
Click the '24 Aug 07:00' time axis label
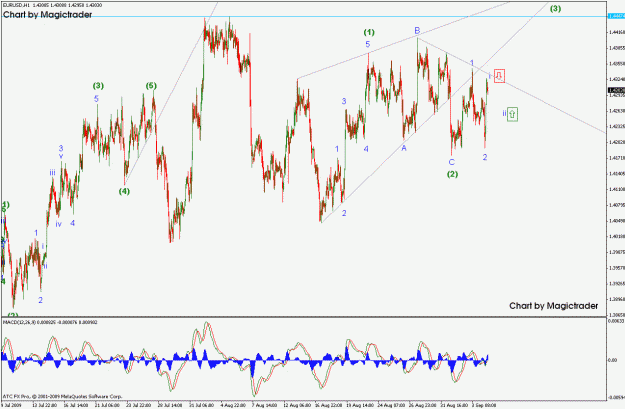(391, 405)
